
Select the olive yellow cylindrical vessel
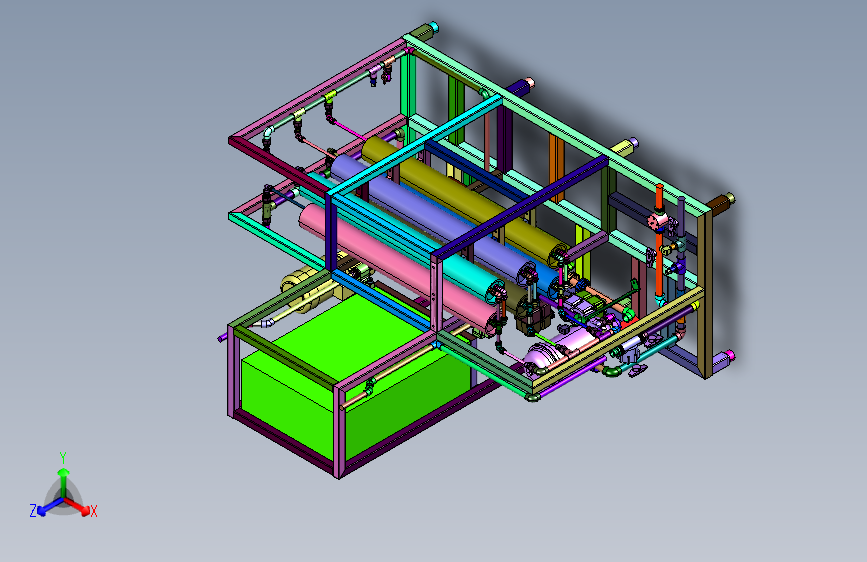click(462, 200)
